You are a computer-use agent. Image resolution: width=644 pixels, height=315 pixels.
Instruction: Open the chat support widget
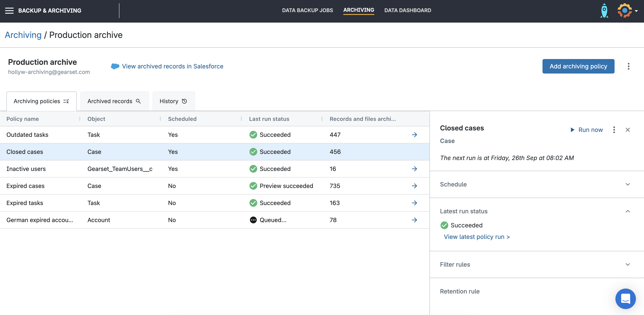click(625, 299)
